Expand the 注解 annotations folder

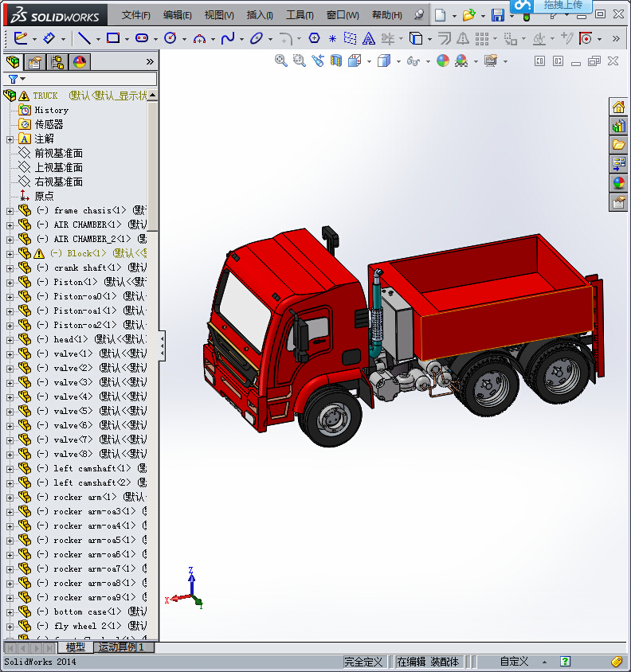10,139
